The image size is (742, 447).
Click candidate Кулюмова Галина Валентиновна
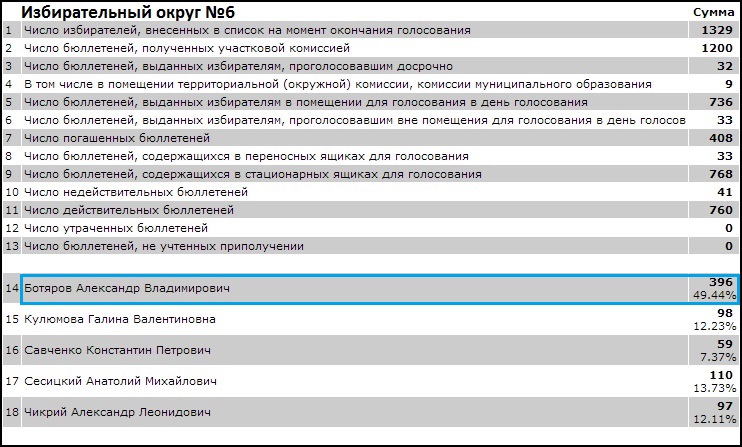(118, 319)
